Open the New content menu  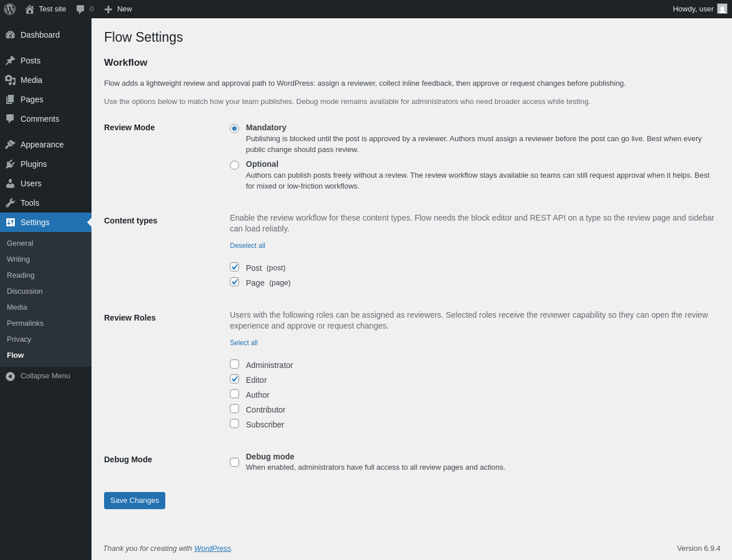click(118, 9)
